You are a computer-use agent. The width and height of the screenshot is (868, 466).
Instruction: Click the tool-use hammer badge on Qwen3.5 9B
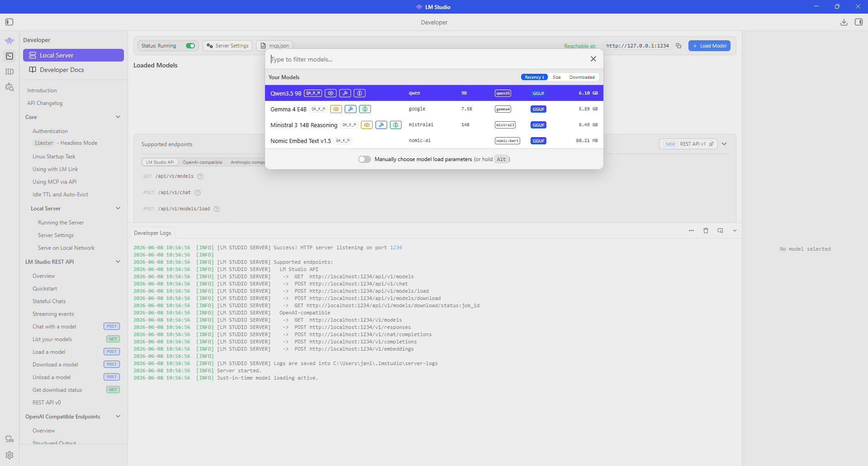click(x=345, y=93)
